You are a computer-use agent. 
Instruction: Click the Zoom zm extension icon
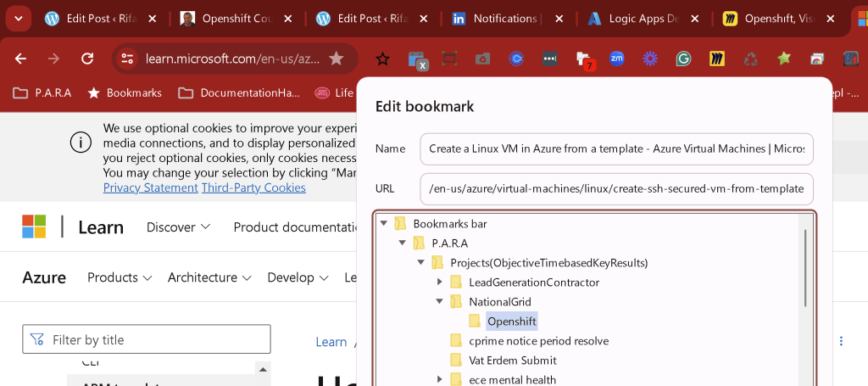617,59
